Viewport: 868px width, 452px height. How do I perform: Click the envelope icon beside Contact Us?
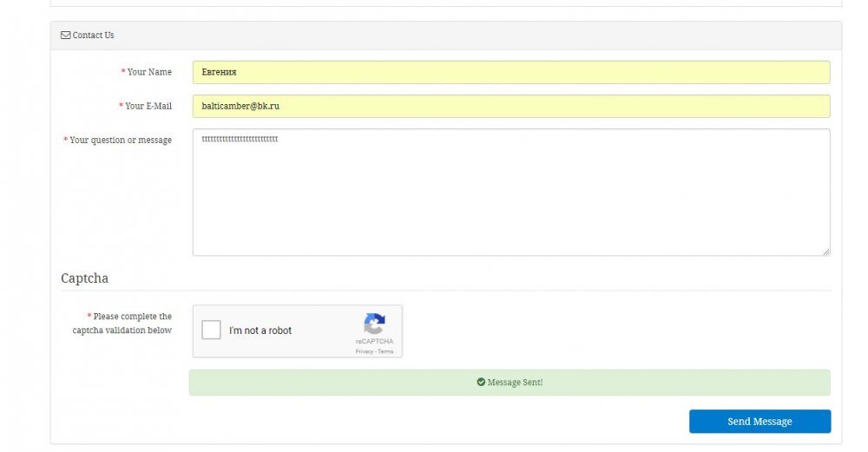65,36
